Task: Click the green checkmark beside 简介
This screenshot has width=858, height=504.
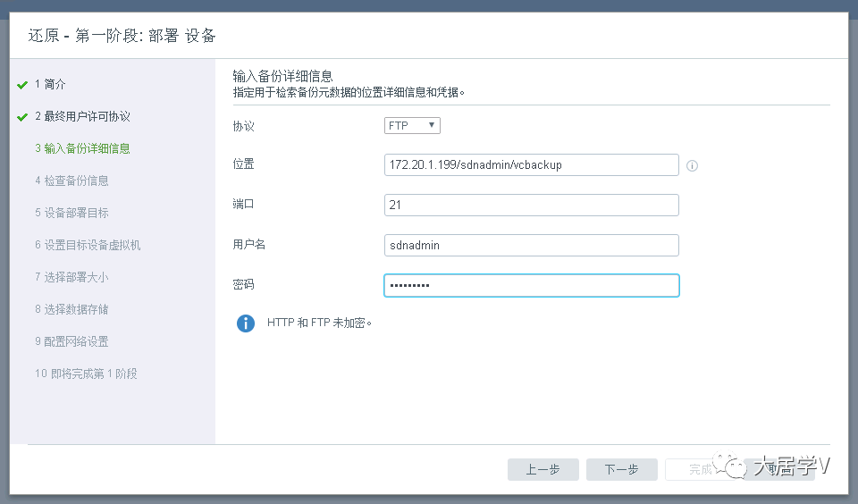Action: click(22, 85)
